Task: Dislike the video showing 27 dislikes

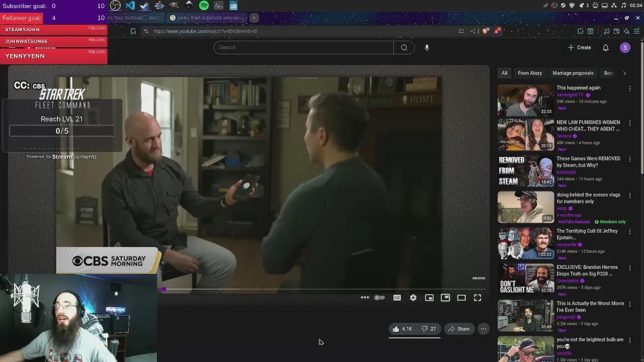Action: [x=429, y=329]
